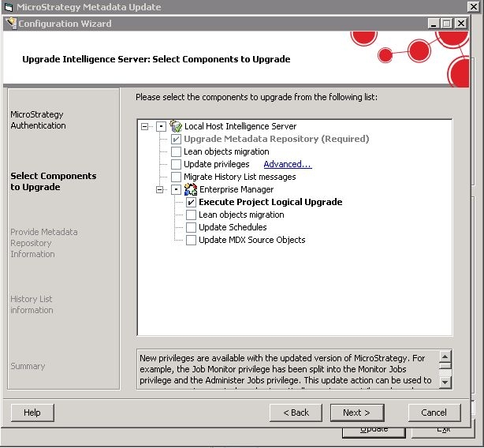This screenshot has height=448, width=484.
Task: Collapse the Enterprise Manager tree node
Action: tap(161, 189)
